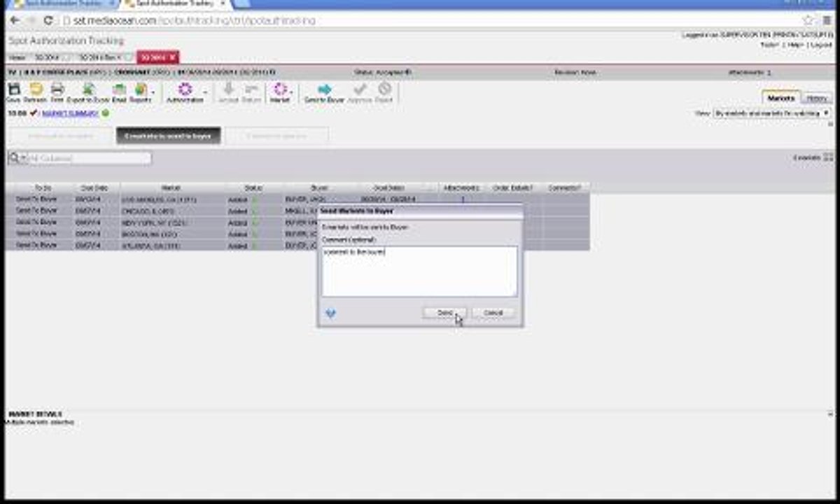840x504 pixels.
Task: Click the markets count grid icon
Action: click(x=829, y=157)
